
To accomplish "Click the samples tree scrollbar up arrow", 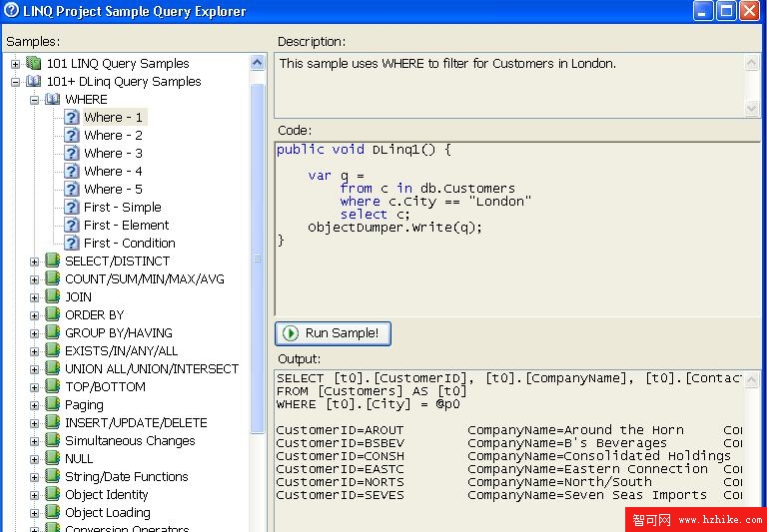I will (258, 63).
